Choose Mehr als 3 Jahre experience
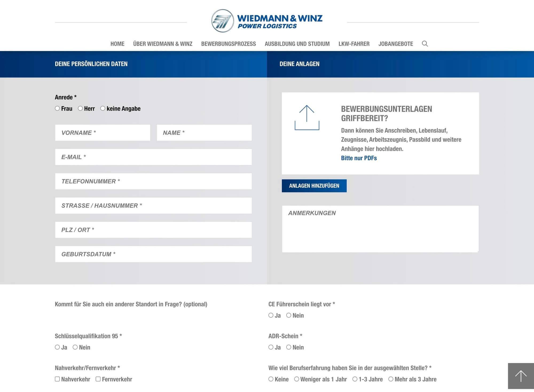 tap(391, 379)
